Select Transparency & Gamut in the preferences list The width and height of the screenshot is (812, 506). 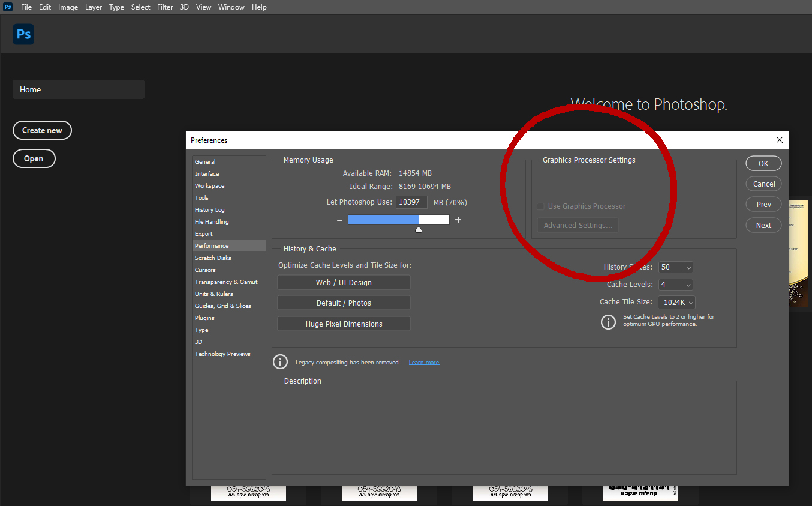tap(229, 282)
